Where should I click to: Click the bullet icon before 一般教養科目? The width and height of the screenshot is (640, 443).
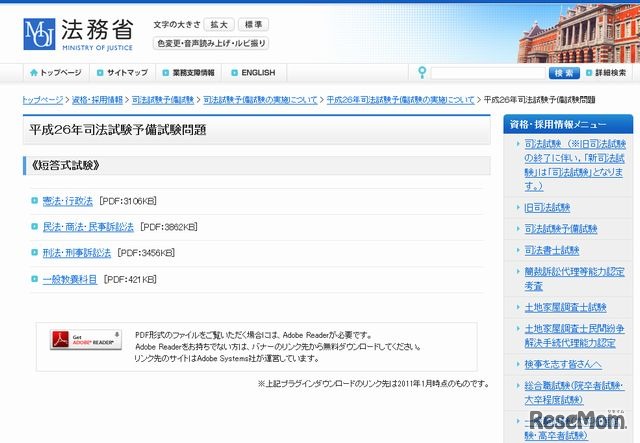click(35, 279)
